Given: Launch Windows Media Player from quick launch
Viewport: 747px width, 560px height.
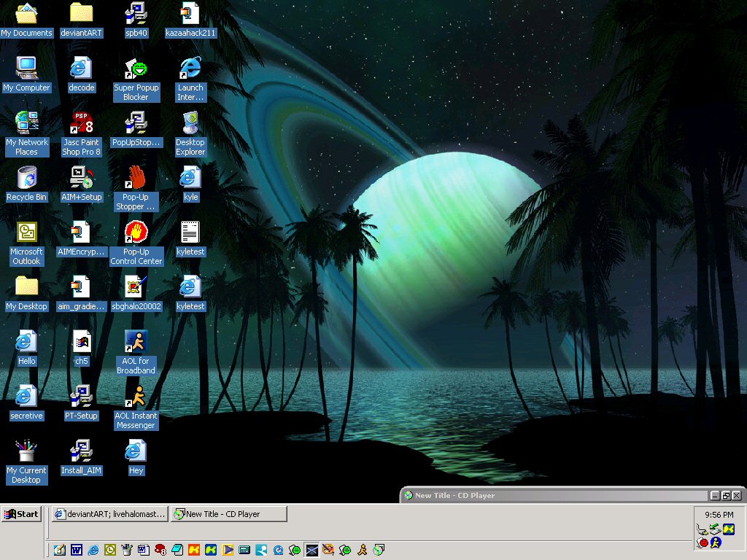Looking at the screenshot, I should [228, 550].
